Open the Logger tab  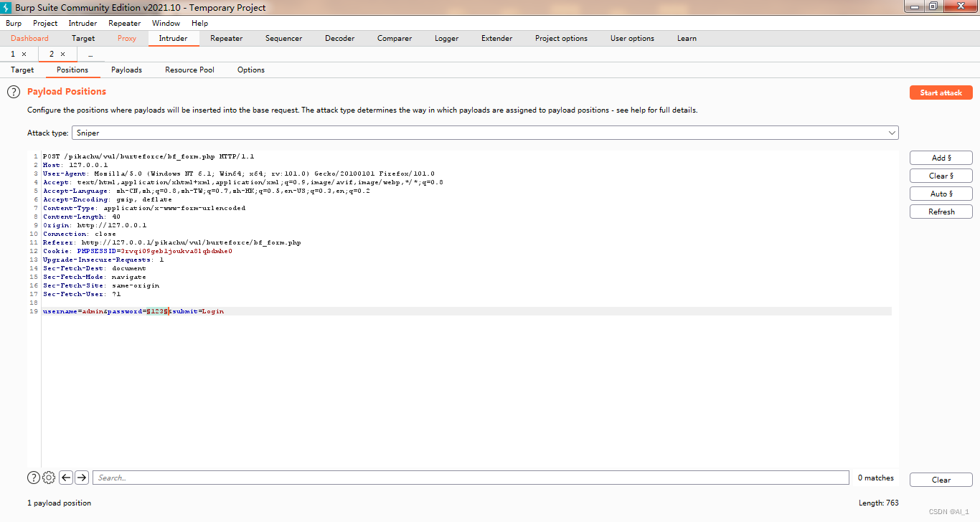click(446, 39)
